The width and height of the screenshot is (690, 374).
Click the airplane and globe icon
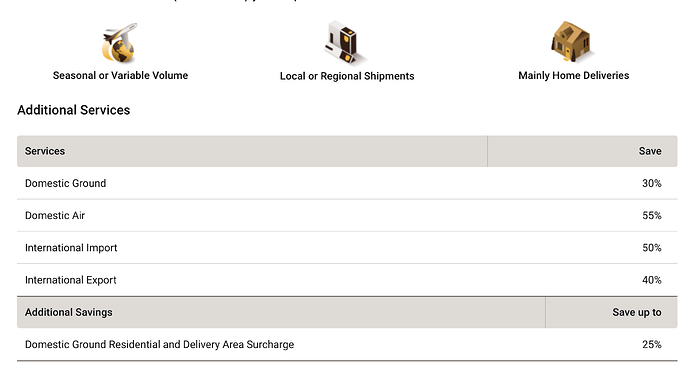[119, 43]
